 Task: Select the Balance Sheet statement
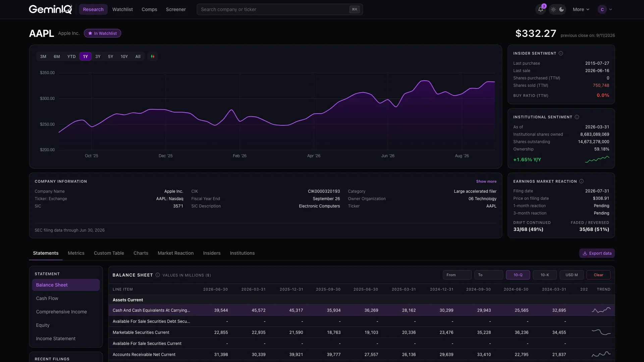[x=66, y=285]
